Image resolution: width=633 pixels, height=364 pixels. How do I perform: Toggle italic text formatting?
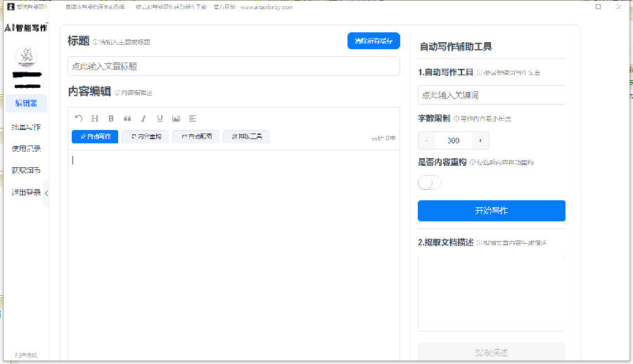[x=143, y=118]
